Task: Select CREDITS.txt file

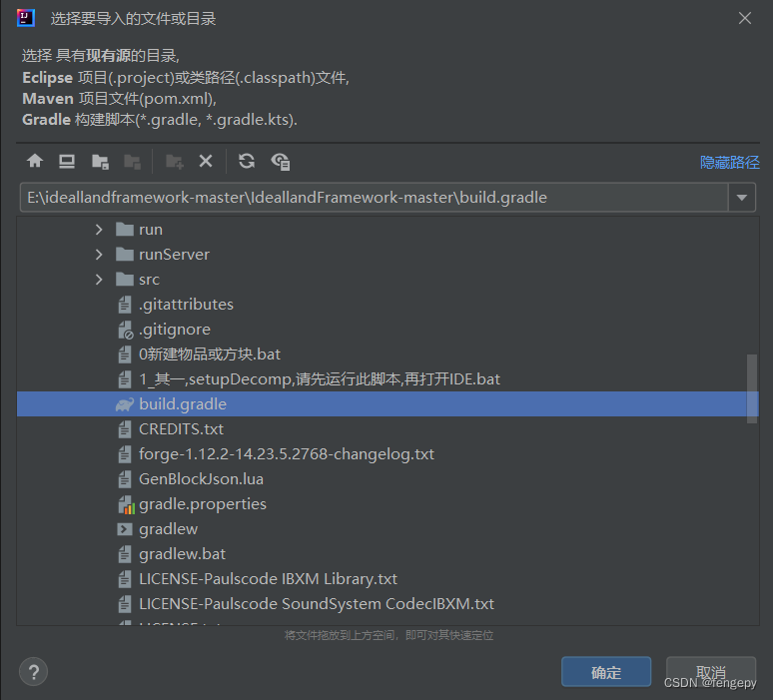Action: 387,429
